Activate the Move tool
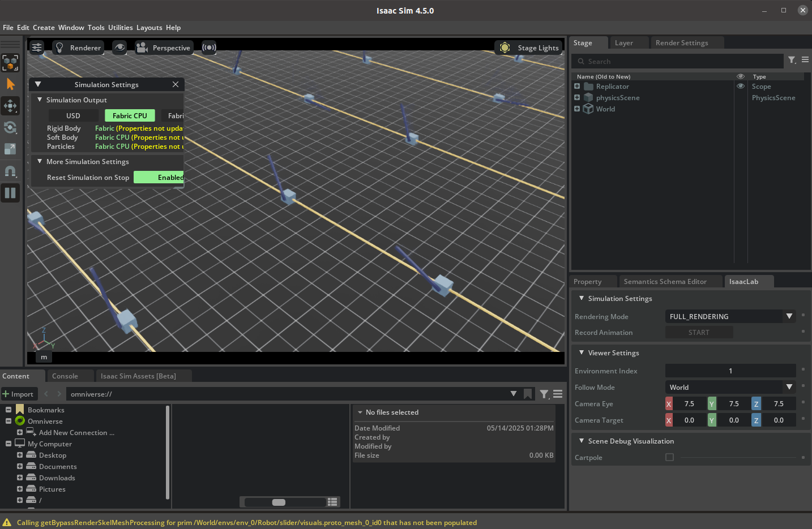The image size is (812, 529). tap(10, 106)
